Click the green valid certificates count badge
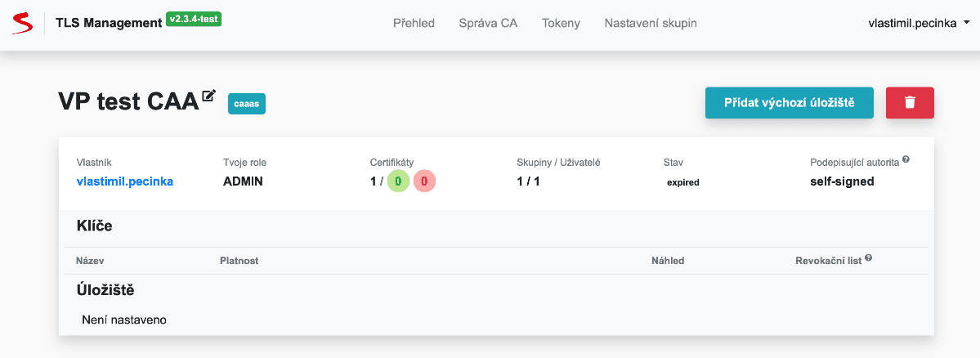980x358 pixels. (x=398, y=181)
